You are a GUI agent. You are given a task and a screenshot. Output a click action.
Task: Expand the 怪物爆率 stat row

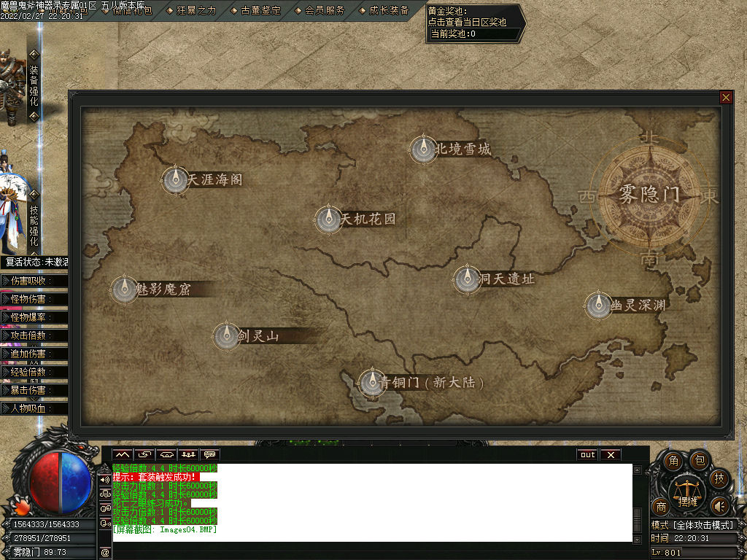(34, 317)
